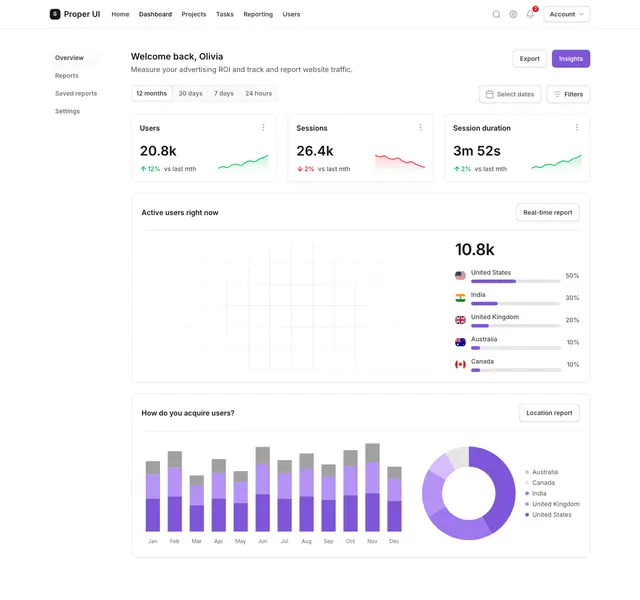The width and height of the screenshot is (640, 600).
Task: Select Reports in the sidebar
Action: pyautogui.click(x=67, y=76)
